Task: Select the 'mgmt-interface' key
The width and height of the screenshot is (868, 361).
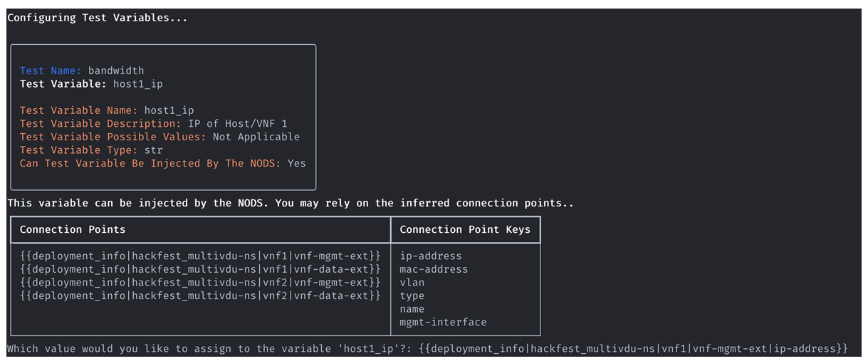Action: [443, 322]
